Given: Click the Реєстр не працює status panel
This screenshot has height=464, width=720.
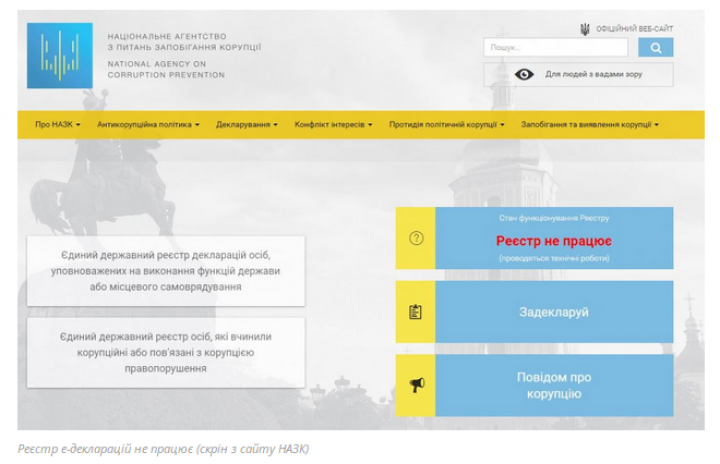Looking at the screenshot, I should tap(554, 240).
